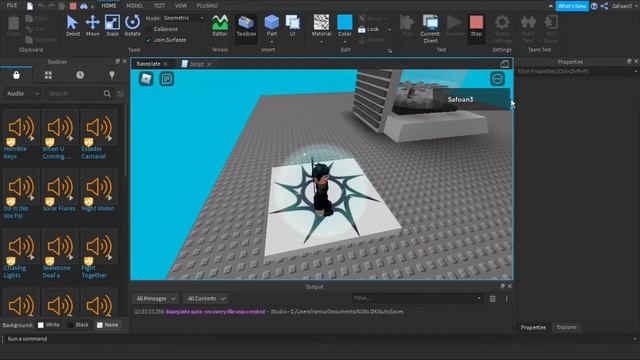Screen dimensions: 640x360
Task: Click the What's New button
Action: pos(572,6)
